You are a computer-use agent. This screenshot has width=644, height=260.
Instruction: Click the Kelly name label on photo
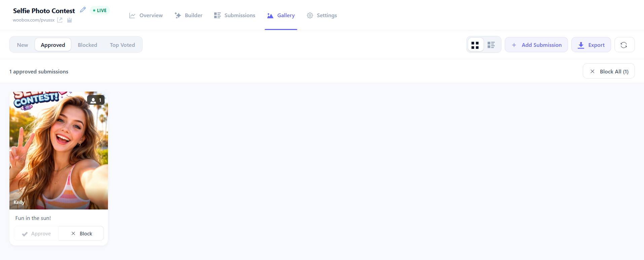coord(19,202)
